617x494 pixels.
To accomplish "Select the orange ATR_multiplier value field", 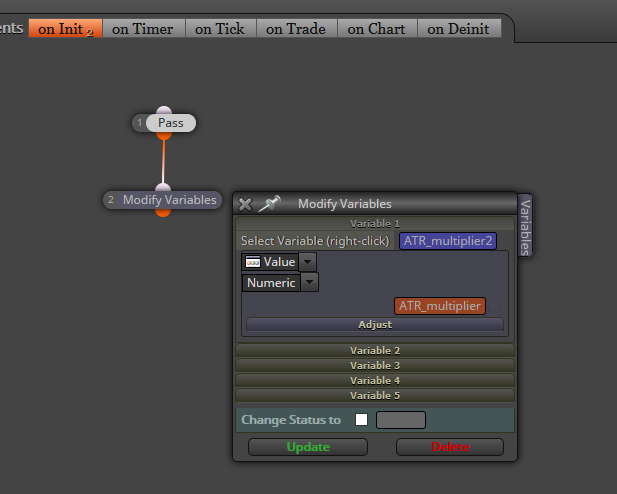I will pos(440,306).
